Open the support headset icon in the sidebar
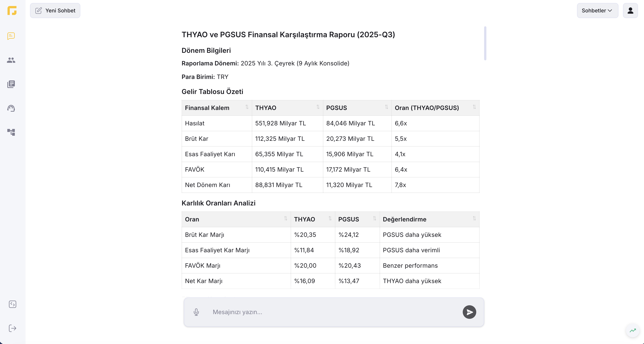The image size is (644, 344). point(11,108)
